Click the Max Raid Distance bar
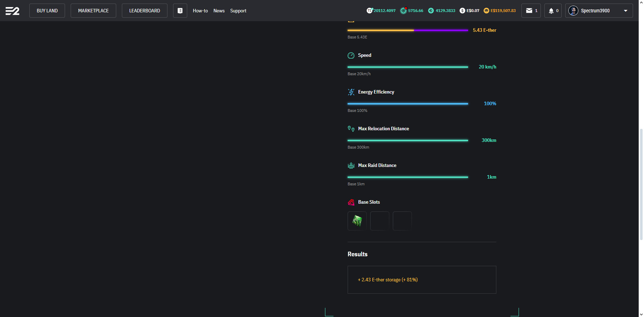The height and width of the screenshot is (317, 644). tap(408, 177)
